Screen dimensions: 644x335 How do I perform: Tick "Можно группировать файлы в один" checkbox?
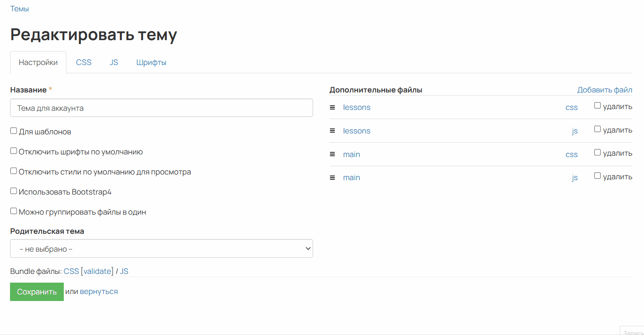[14, 211]
